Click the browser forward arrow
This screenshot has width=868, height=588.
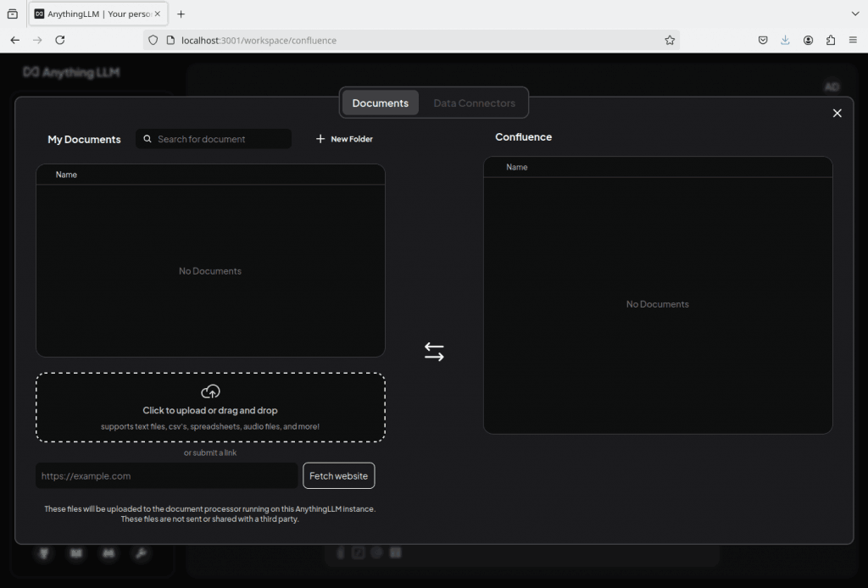tap(37, 40)
